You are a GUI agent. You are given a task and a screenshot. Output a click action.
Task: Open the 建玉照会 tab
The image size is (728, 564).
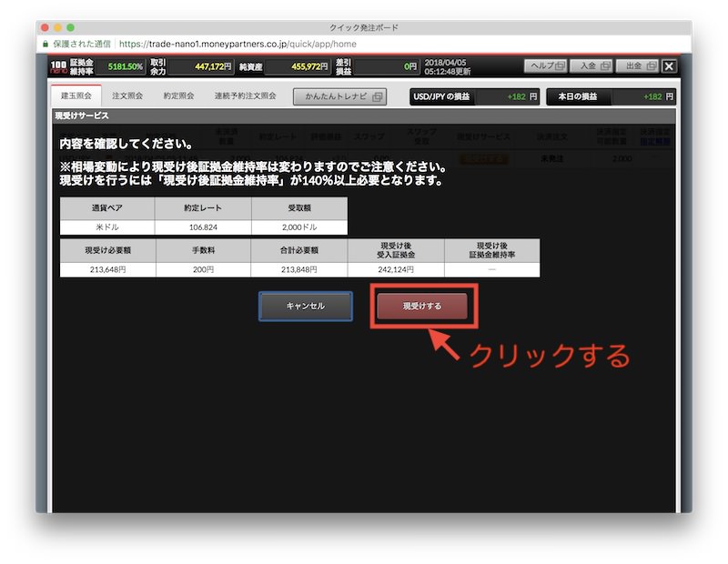(x=76, y=96)
